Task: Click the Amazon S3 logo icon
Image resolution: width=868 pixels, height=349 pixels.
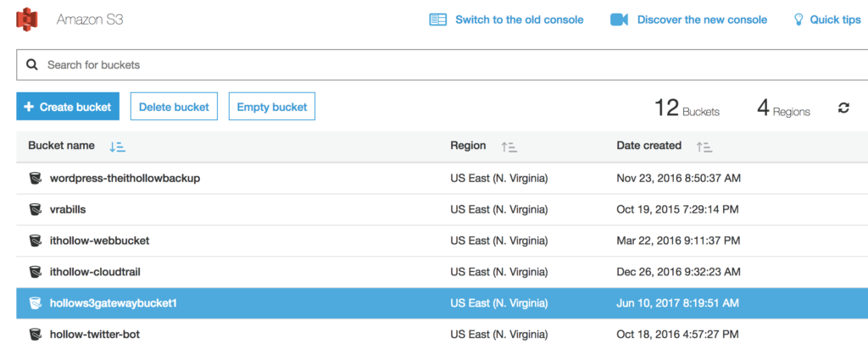Action: click(x=28, y=19)
